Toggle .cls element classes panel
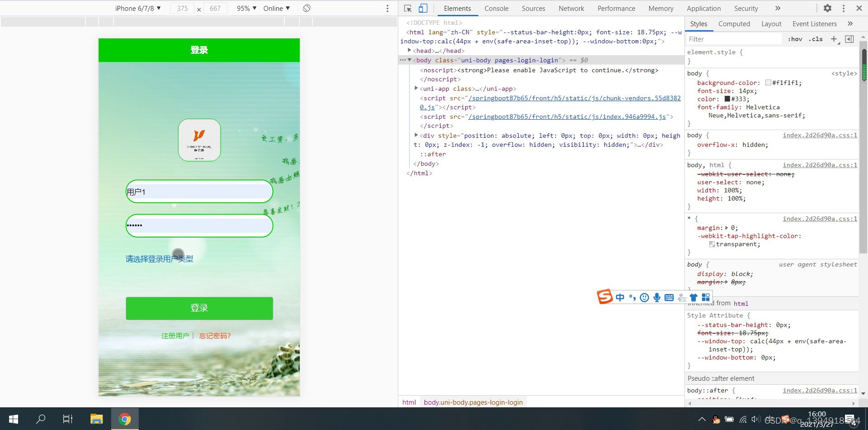 pyautogui.click(x=816, y=39)
